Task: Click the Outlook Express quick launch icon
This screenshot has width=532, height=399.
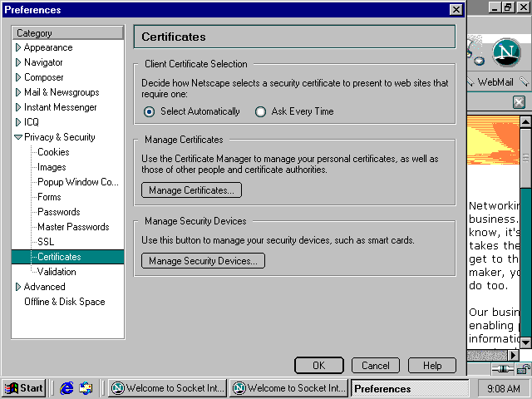Action: (86, 388)
